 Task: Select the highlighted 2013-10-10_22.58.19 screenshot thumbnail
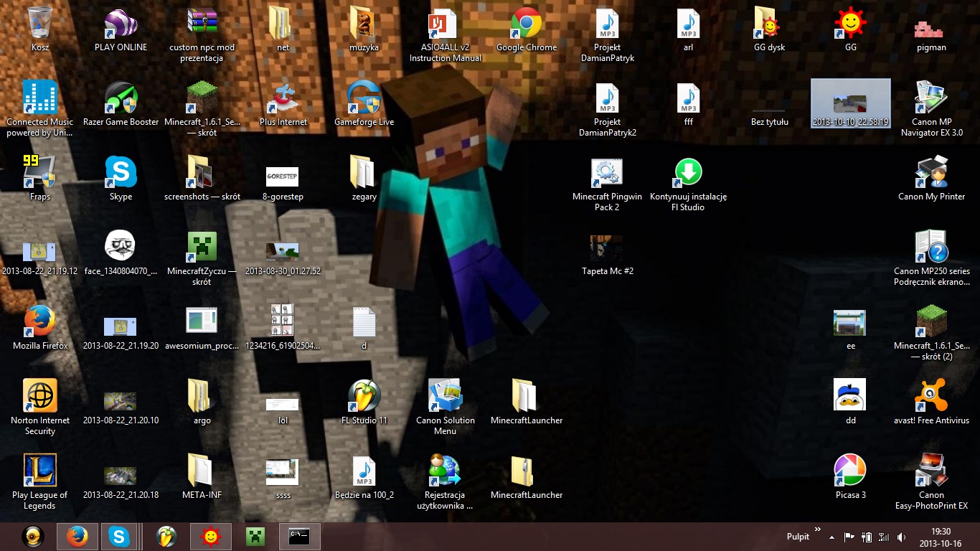click(850, 103)
